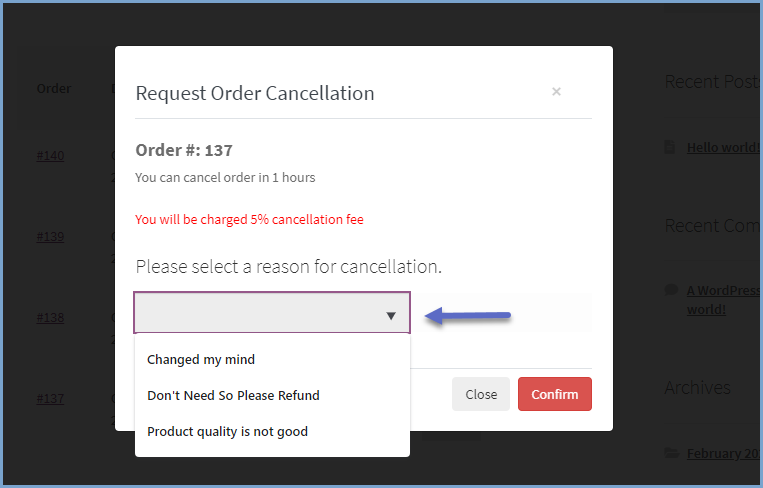Open order #138 link
Image resolution: width=763 pixels, height=488 pixels.
50,318
